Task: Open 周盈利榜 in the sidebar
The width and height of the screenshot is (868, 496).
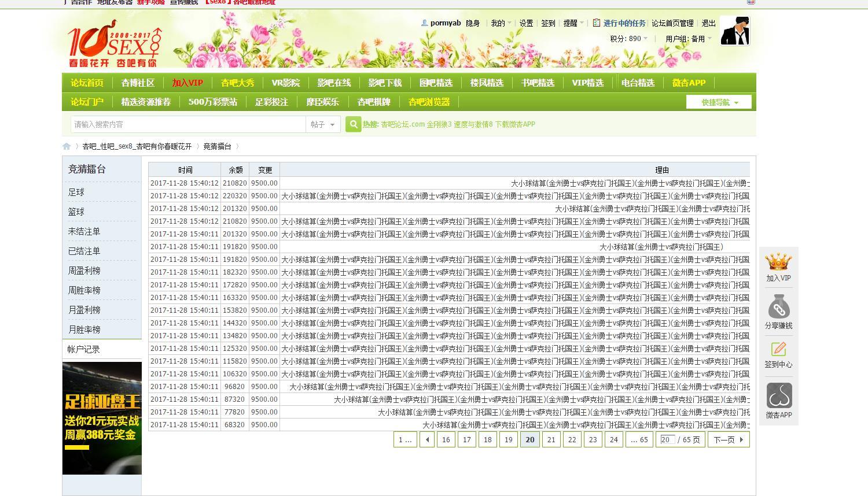Action: click(84, 271)
